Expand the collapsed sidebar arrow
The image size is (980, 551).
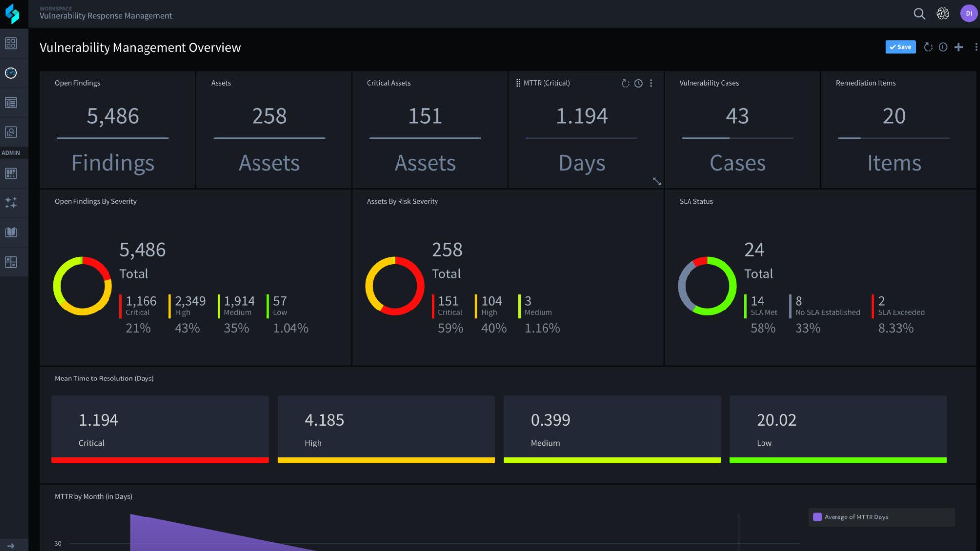pos(11,546)
